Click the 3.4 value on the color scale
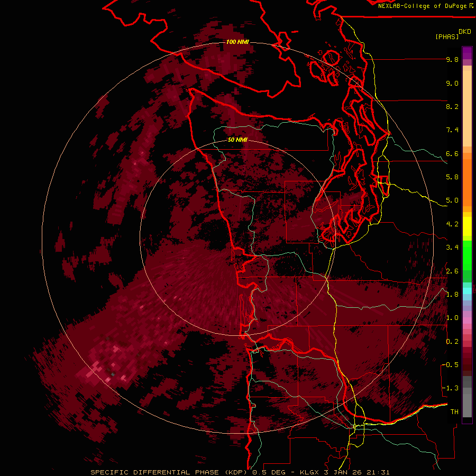Viewport: 476px width, 476px height. pyautogui.click(x=452, y=248)
